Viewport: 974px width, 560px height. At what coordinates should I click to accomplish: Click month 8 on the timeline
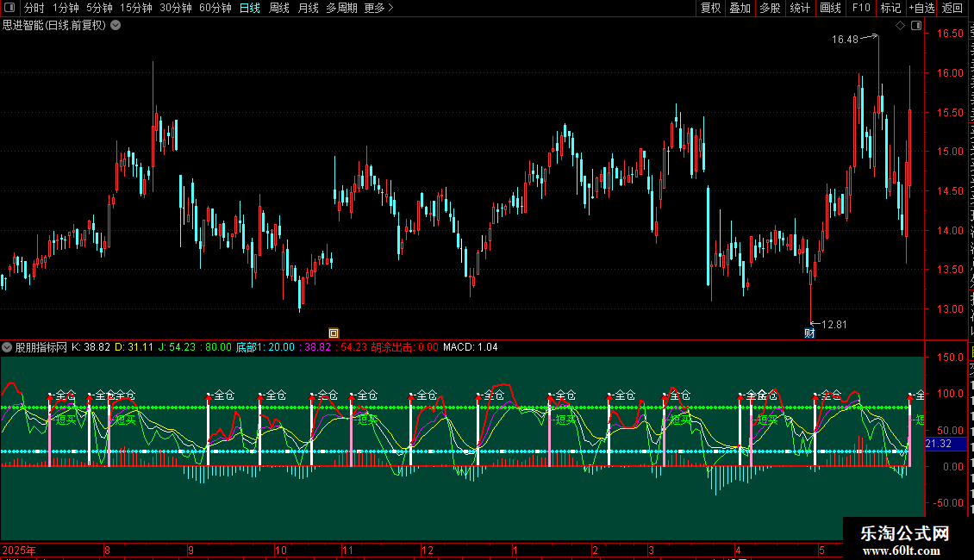click(108, 550)
